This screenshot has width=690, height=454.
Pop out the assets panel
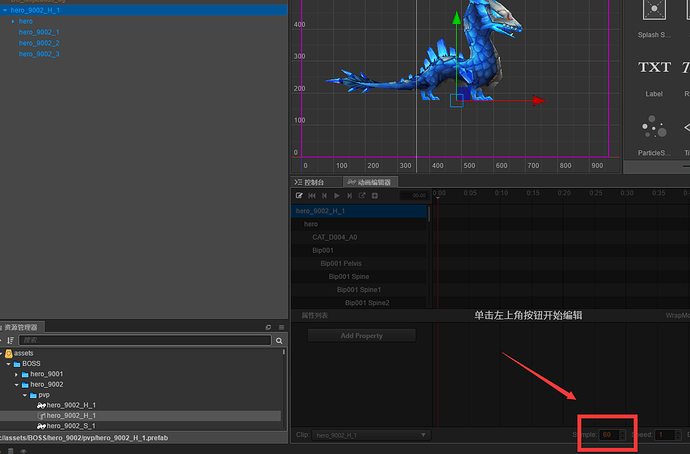(x=268, y=327)
